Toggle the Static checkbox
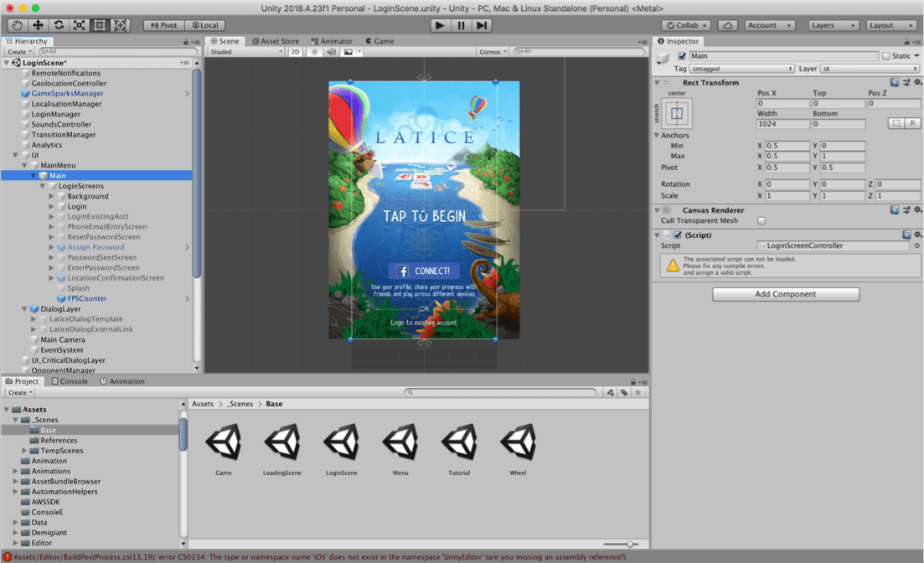The image size is (924, 563). pyautogui.click(x=885, y=56)
